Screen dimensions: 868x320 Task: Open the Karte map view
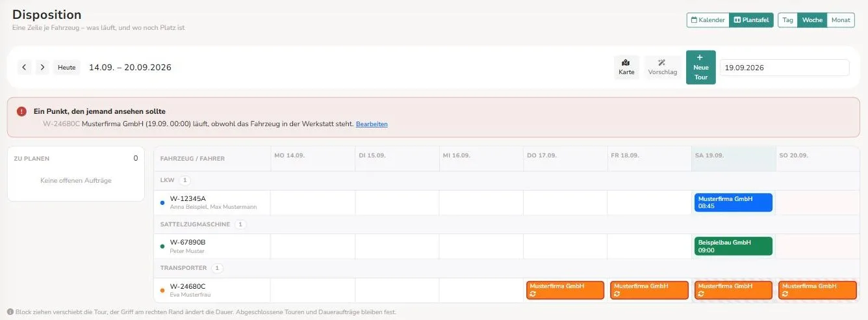[626, 67]
